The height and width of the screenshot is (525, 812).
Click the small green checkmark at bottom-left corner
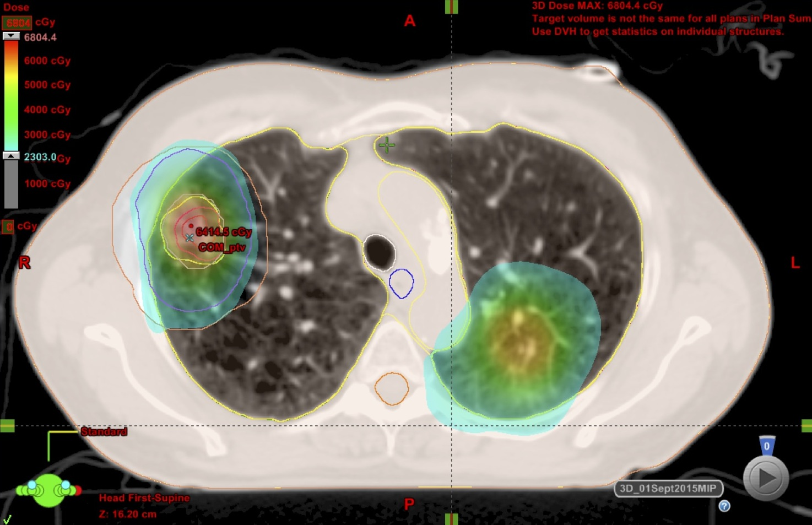point(7,519)
